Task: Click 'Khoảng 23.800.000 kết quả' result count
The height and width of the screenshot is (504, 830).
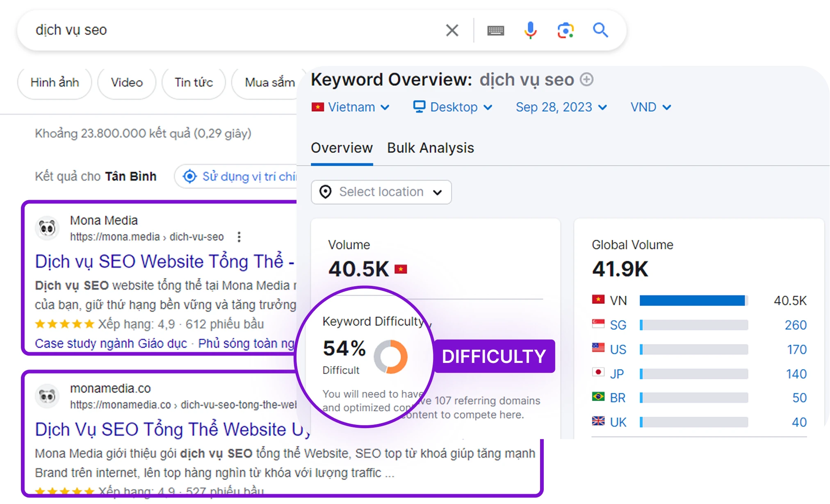Action: click(143, 133)
